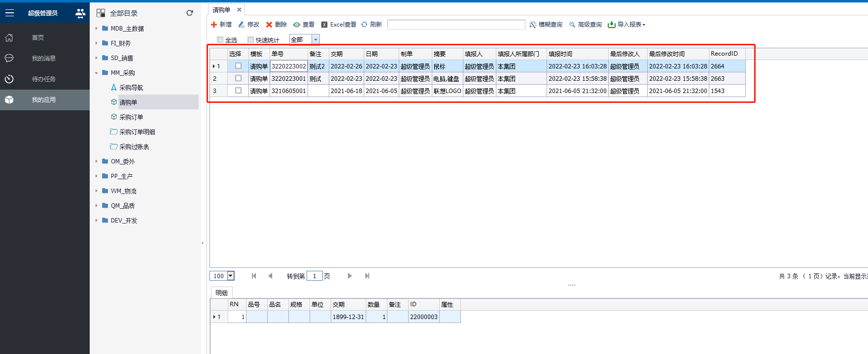Check the select box for row 3210605001

click(x=238, y=91)
